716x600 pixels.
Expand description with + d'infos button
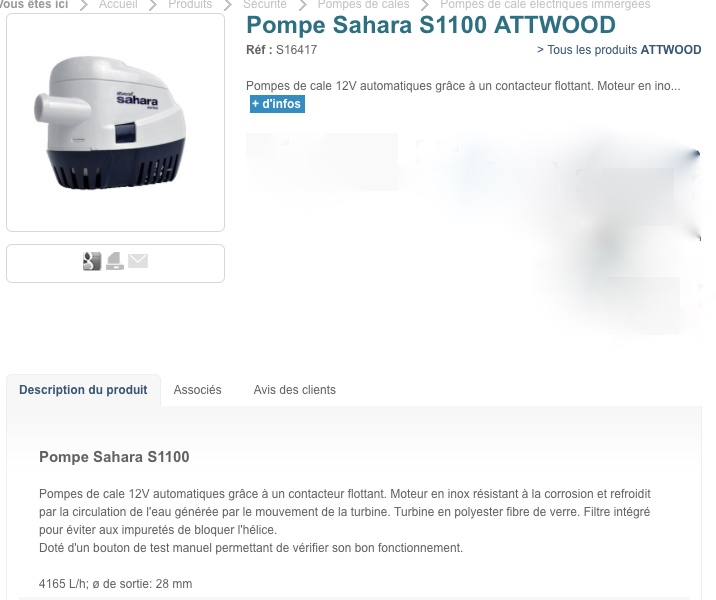(277, 104)
